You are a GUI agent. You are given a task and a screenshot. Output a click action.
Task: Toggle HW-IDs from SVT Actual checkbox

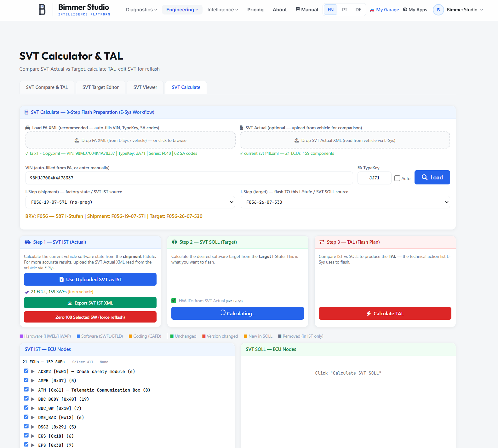coord(174,300)
